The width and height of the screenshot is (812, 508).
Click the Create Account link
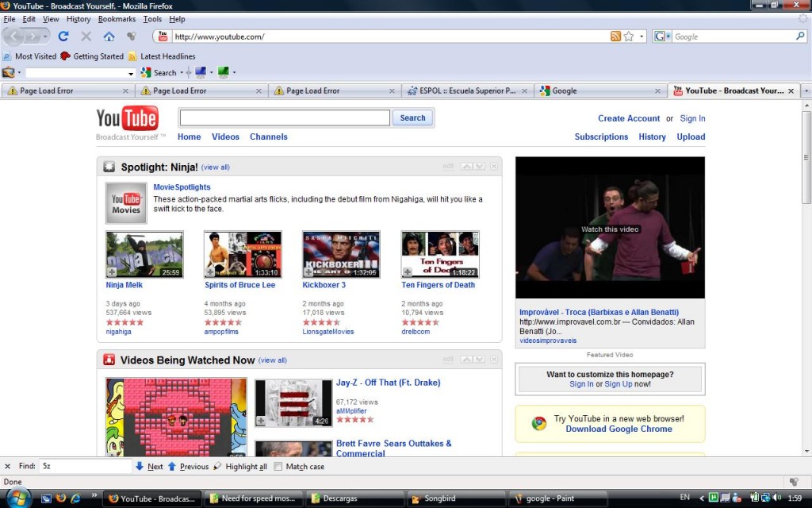pos(629,118)
